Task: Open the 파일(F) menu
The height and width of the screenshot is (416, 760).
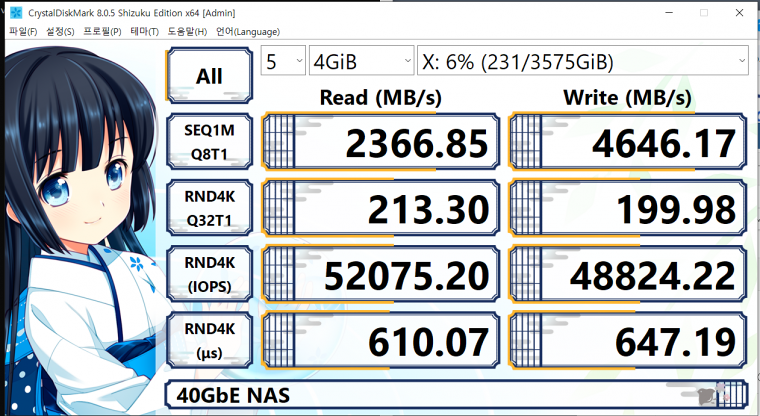Action: (23, 32)
